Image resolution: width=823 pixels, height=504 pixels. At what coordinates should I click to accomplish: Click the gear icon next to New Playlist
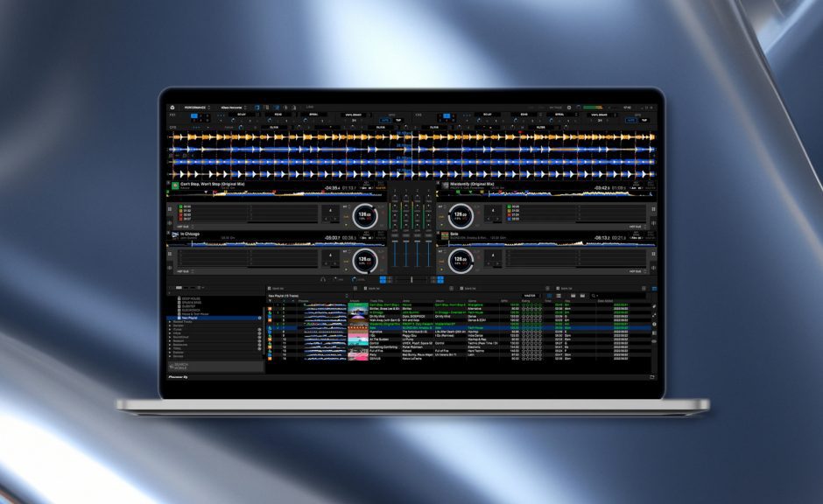[259, 318]
